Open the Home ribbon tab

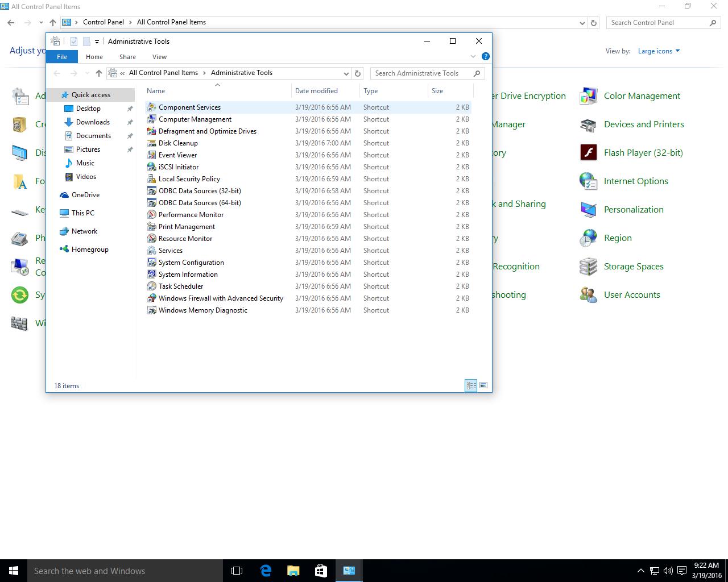pyautogui.click(x=94, y=57)
